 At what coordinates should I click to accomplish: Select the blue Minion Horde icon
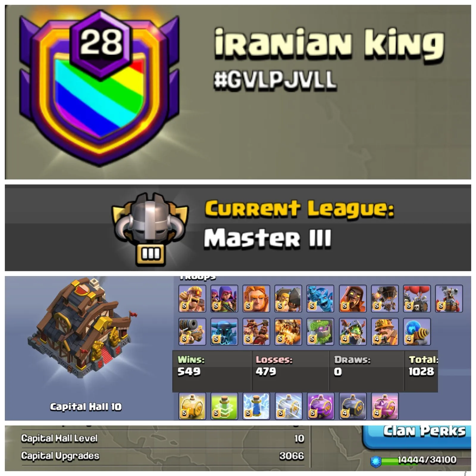click(x=320, y=298)
